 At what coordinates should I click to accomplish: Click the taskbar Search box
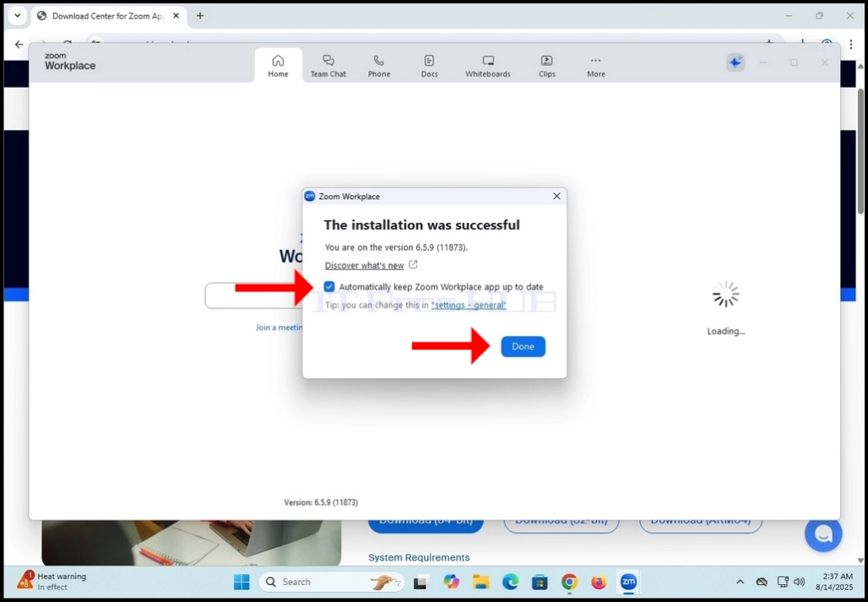click(332, 582)
